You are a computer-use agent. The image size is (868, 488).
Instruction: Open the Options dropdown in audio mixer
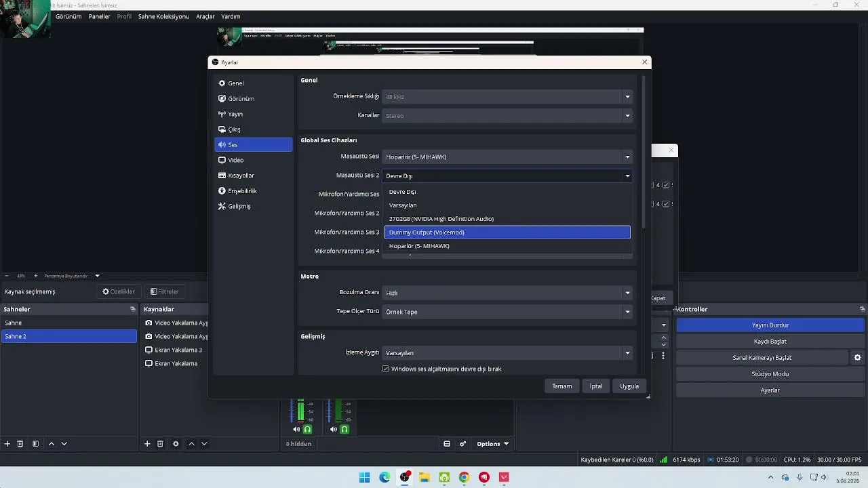coord(492,444)
